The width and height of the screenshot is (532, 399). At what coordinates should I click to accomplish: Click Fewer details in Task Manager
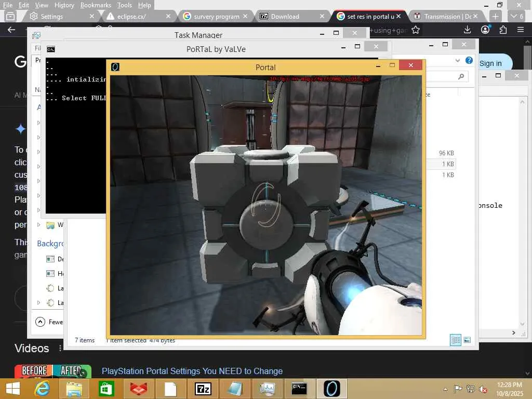[x=49, y=322]
